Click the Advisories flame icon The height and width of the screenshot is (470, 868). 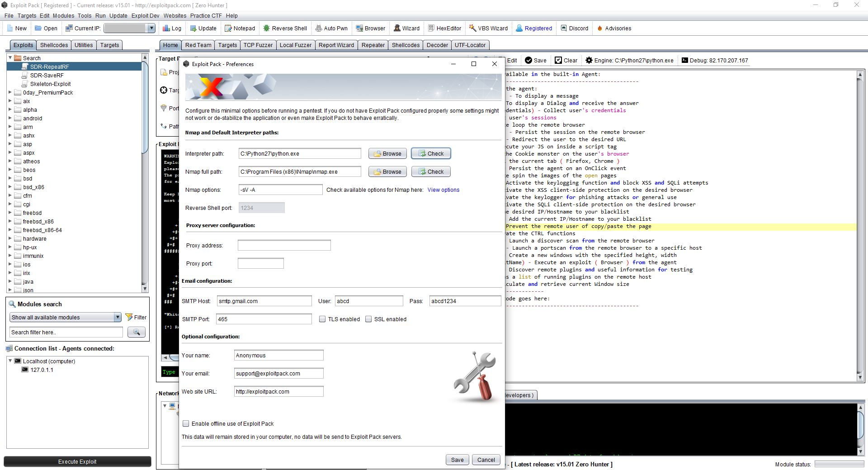[x=600, y=28]
